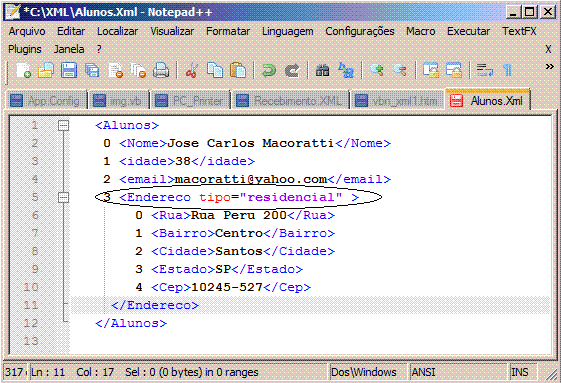Open the TextFX menu

point(519,31)
